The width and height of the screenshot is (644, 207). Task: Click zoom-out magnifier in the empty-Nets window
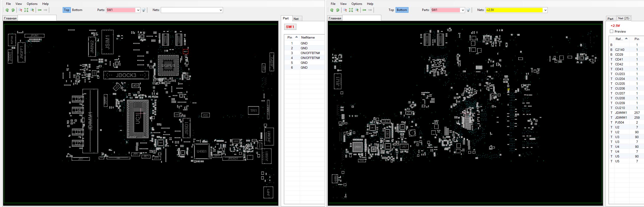(x=20, y=10)
